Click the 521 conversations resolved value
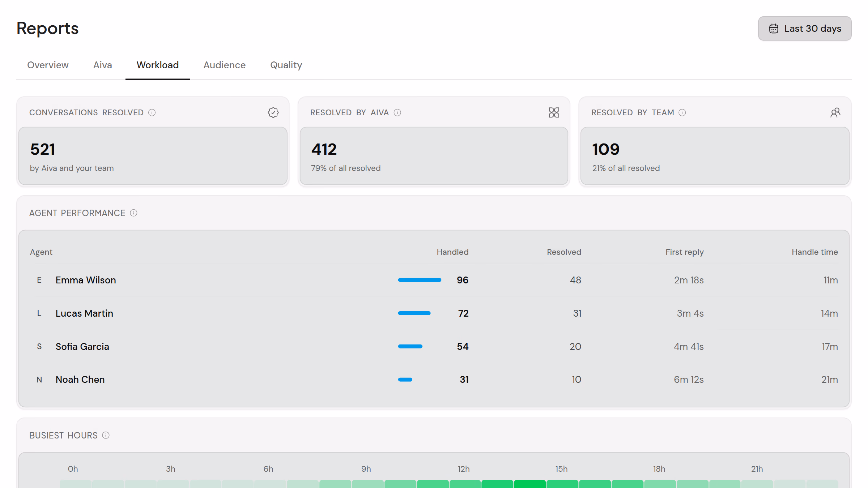 coord(43,149)
